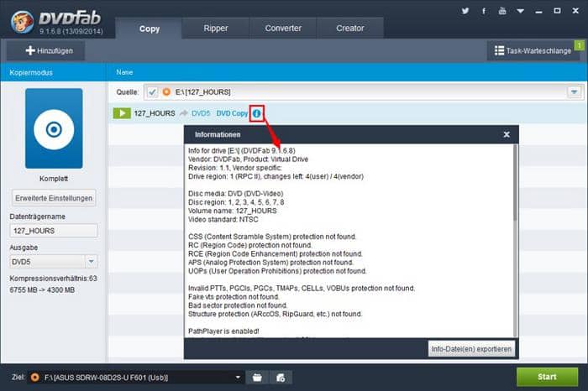Toggle the Quelle source checkbox

[152, 91]
